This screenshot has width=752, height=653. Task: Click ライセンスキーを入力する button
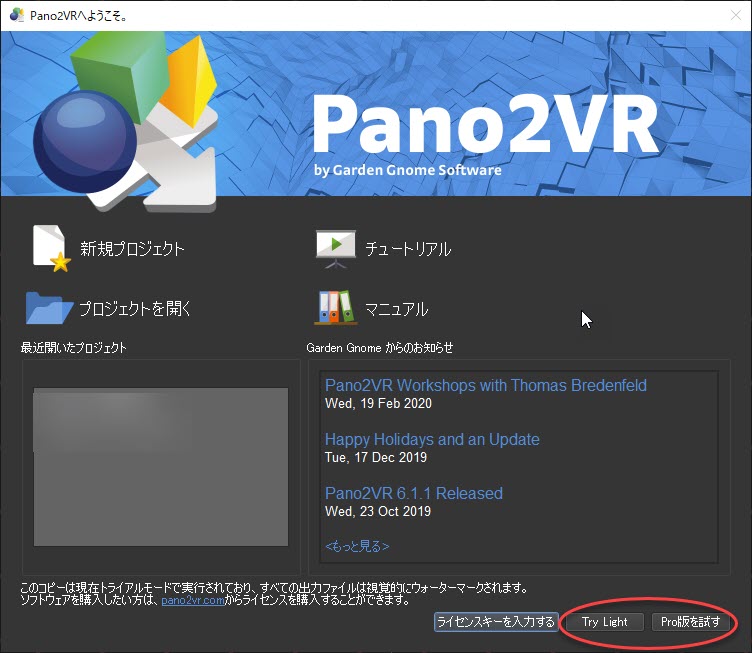pyautogui.click(x=496, y=622)
